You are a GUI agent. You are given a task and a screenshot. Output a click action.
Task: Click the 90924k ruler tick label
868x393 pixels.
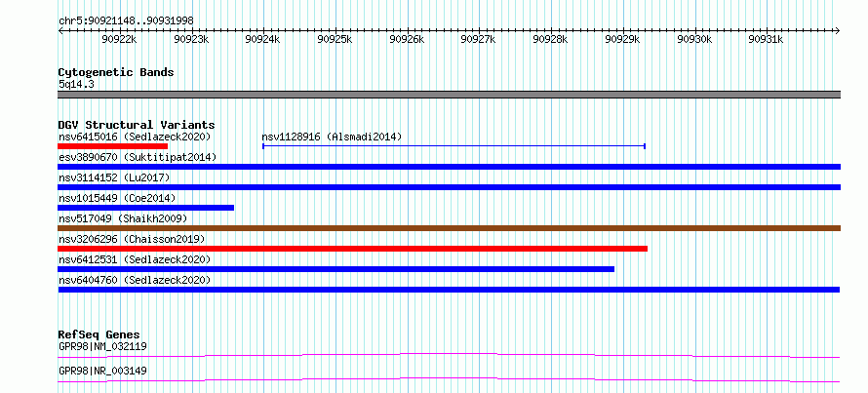tap(263, 39)
